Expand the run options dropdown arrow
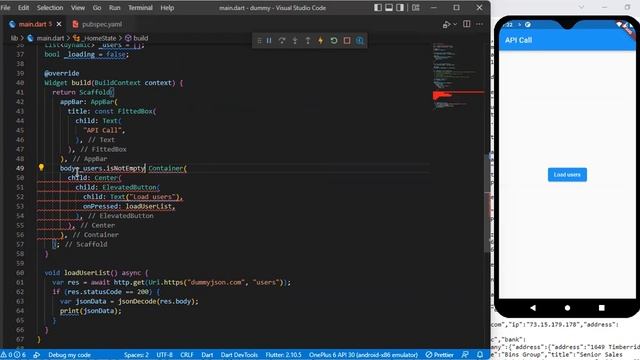This screenshot has height=360, width=640. click(455, 24)
